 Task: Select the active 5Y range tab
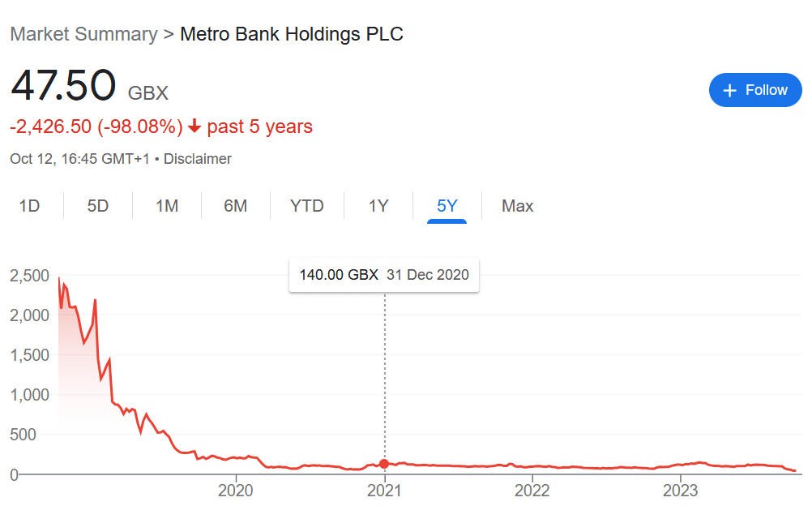[447, 206]
